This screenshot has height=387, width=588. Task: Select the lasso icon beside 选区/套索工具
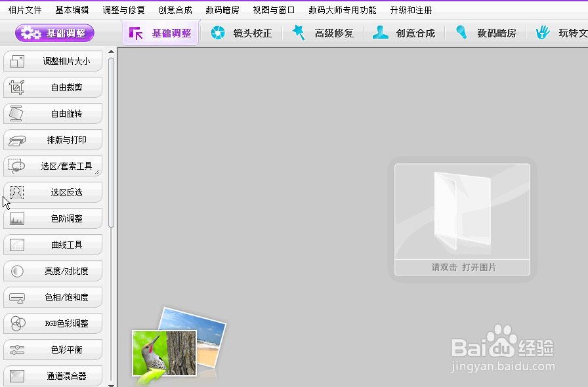(x=17, y=166)
